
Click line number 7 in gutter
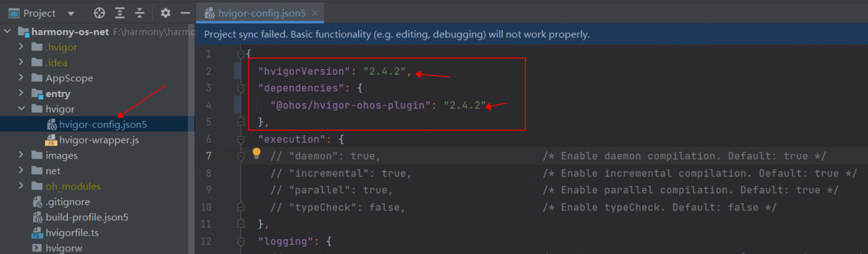pyautogui.click(x=208, y=156)
